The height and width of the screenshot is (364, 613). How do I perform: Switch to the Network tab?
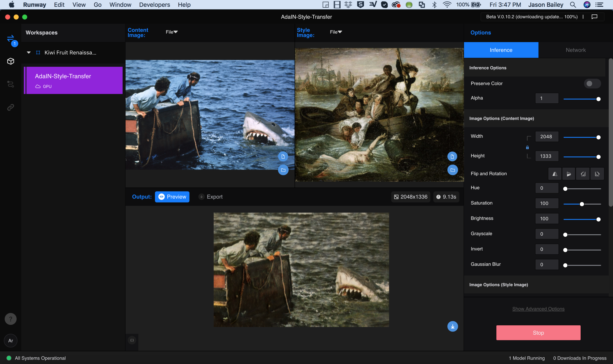[x=575, y=50]
